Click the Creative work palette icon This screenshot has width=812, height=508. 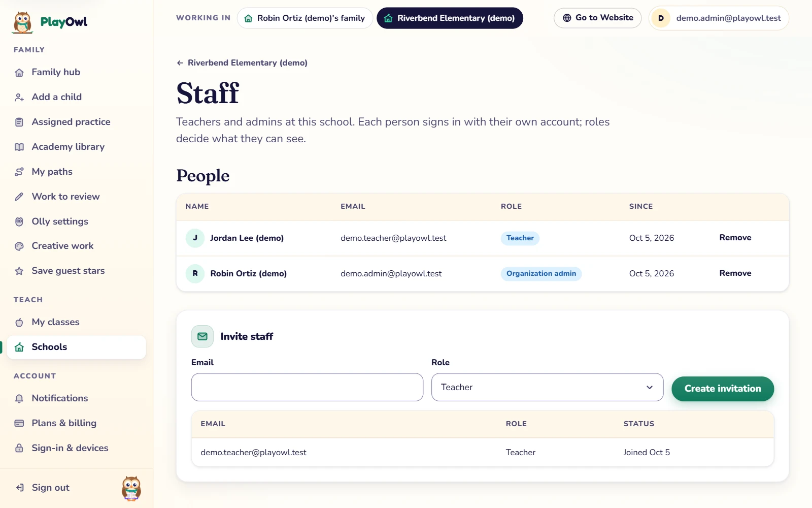(19, 246)
